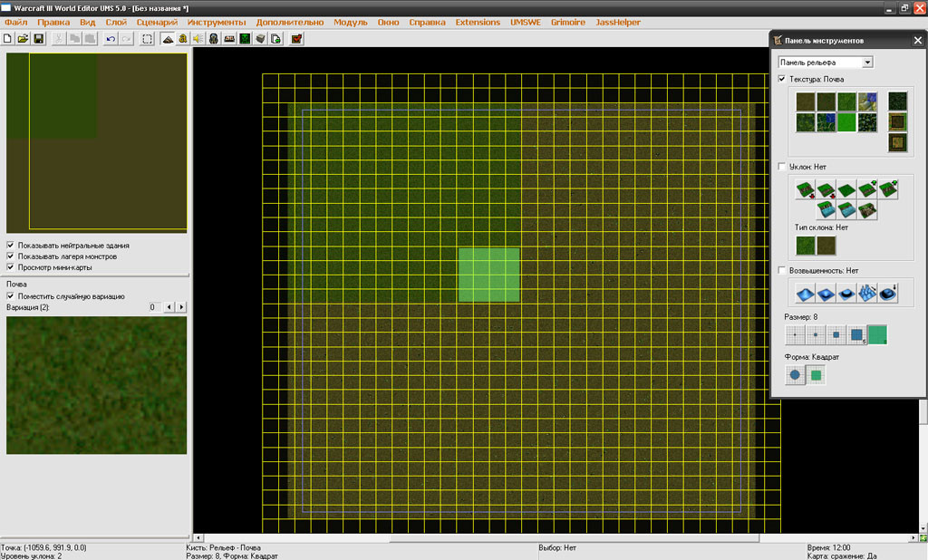The width and height of the screenshot is (928, 560).
Task: Open the Правка menu
Action: point(53,23)
